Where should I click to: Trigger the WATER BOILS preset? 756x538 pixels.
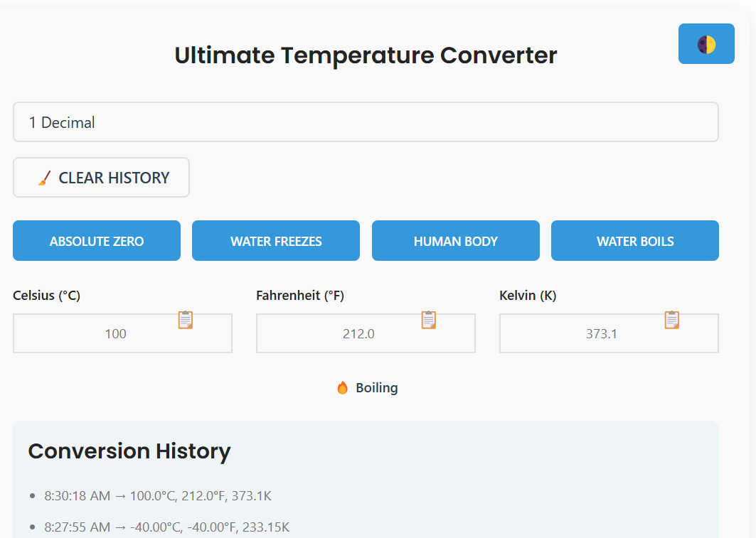[634, 240]
